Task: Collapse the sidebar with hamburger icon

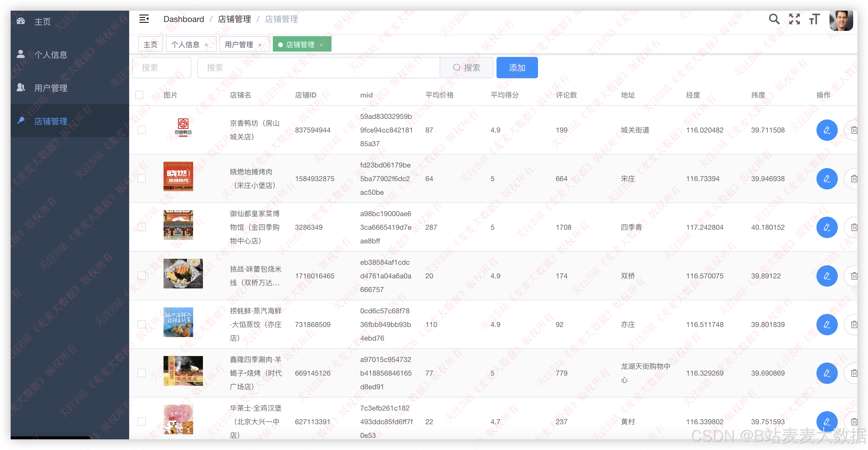Action: pos(144,19)
